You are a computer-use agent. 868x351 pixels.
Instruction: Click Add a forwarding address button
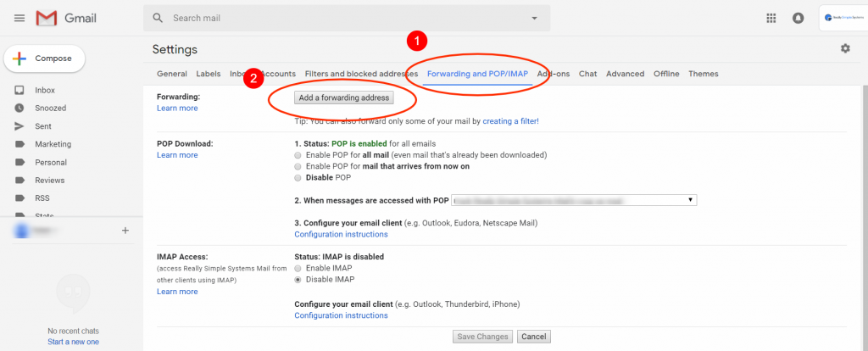[x=344, y=98]
